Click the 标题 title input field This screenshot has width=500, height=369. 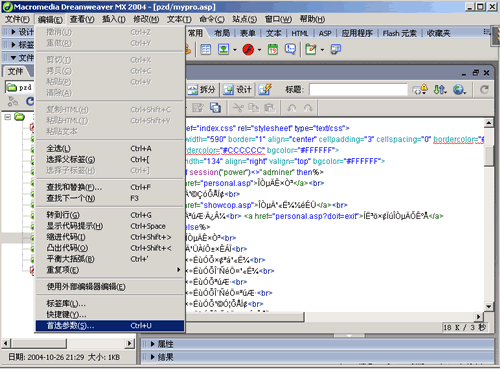pyautogui.click(x=358, y=89)
